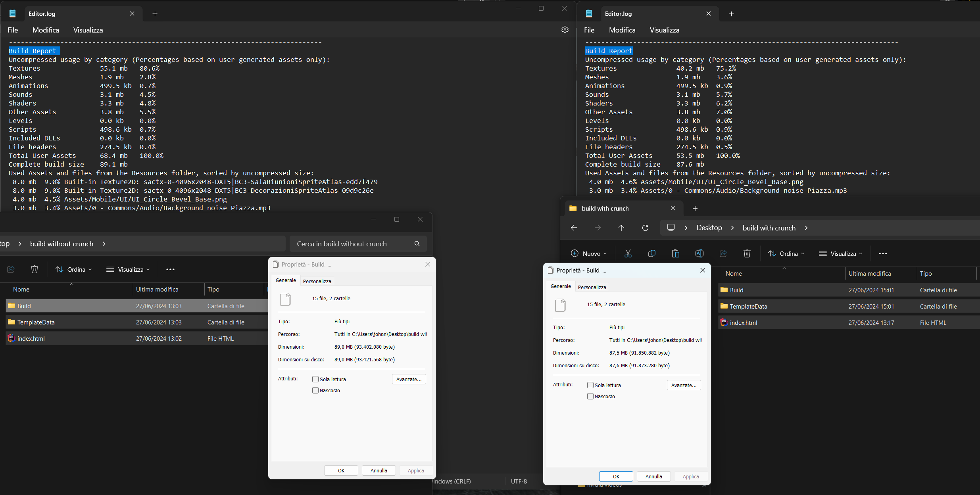
Task: Switch to the Personalizza properties tab
Action: pyautogui.click(x=317, y=281)
